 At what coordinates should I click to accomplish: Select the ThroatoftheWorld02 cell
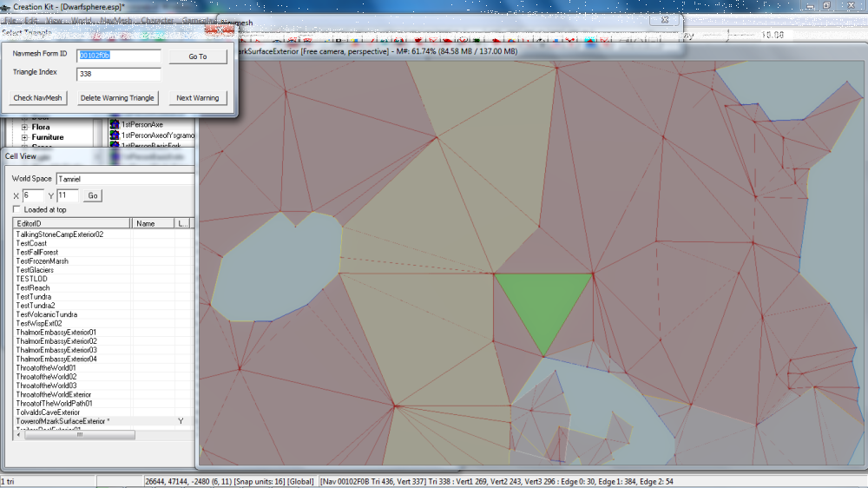46,377
